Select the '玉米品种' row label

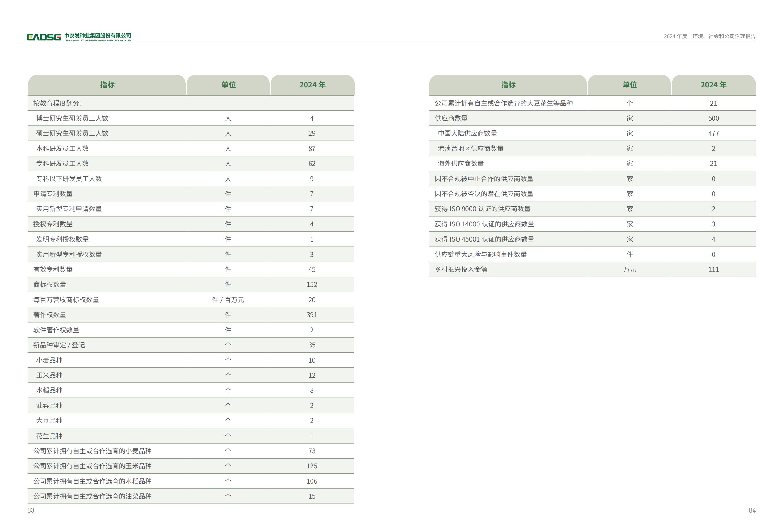(49, 376)
